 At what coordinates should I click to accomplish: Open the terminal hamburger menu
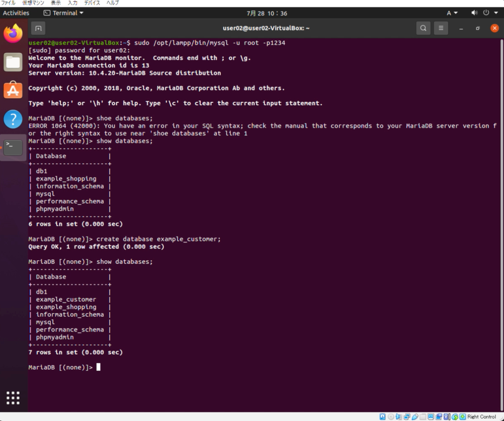click(441, 28)
